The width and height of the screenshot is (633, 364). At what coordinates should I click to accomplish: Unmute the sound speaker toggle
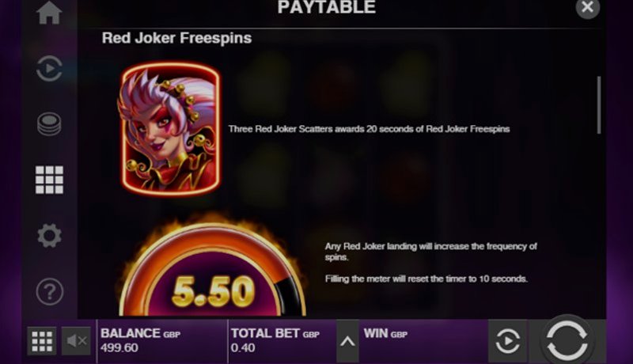76,341
